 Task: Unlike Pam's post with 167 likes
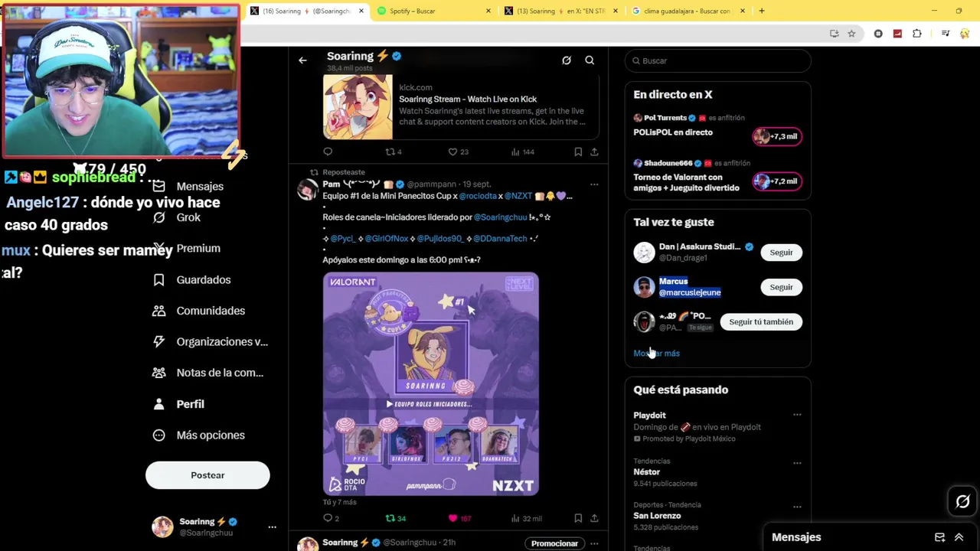(459, 518)
